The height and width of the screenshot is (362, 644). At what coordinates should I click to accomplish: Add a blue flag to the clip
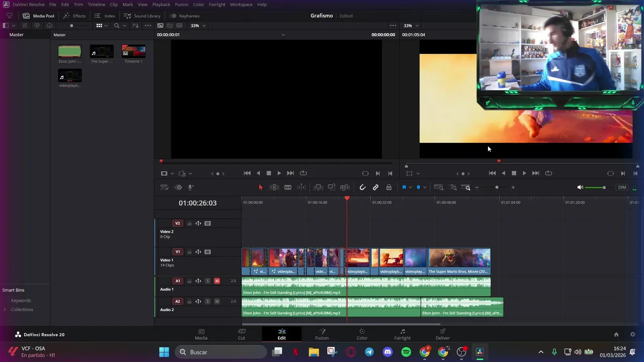tap(404, 188)
